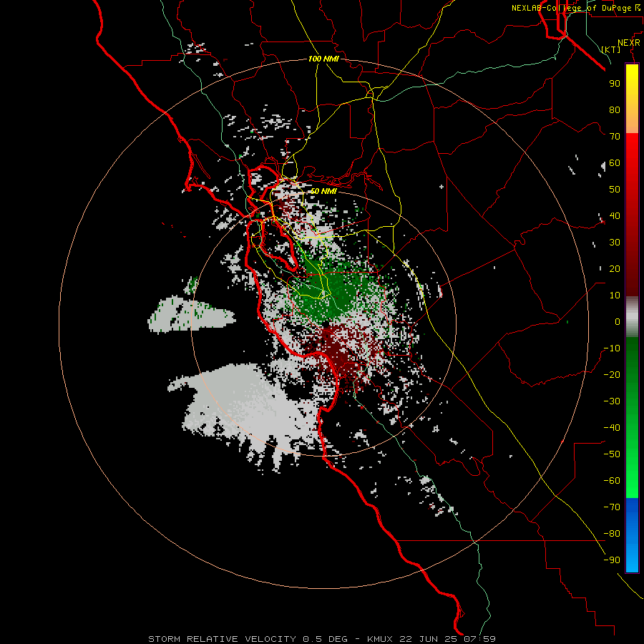Image resolution: width=644 pixels, height=644 pixels.
Task: Select the gray zero-velocity color bar segment
Action: [632, 317]
